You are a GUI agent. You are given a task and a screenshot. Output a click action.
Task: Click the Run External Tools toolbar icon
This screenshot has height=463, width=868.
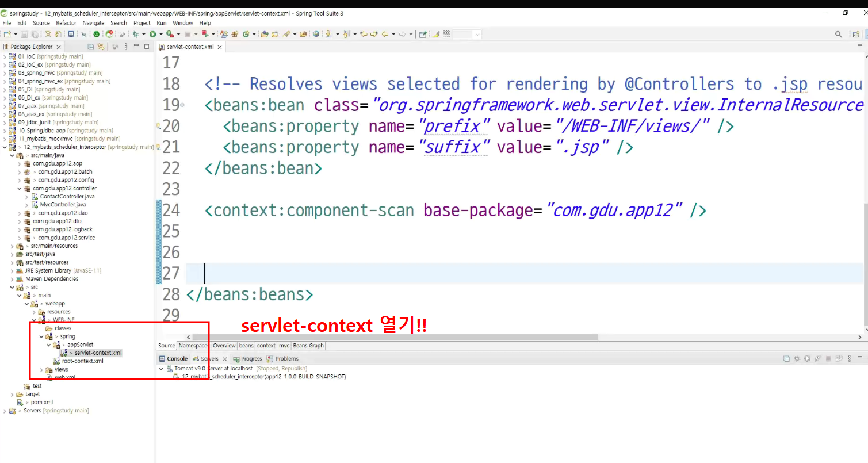point(169,35)
